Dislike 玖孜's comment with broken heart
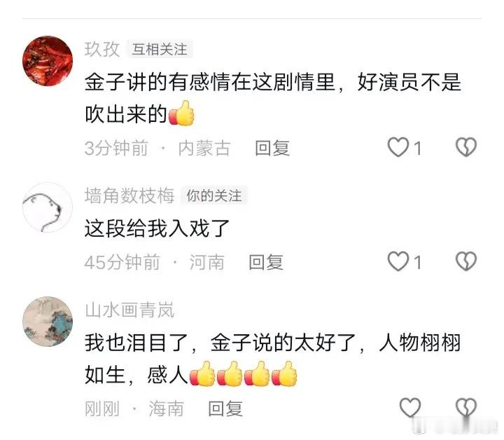Screen dimensions: 504x440 coord(466,147)
